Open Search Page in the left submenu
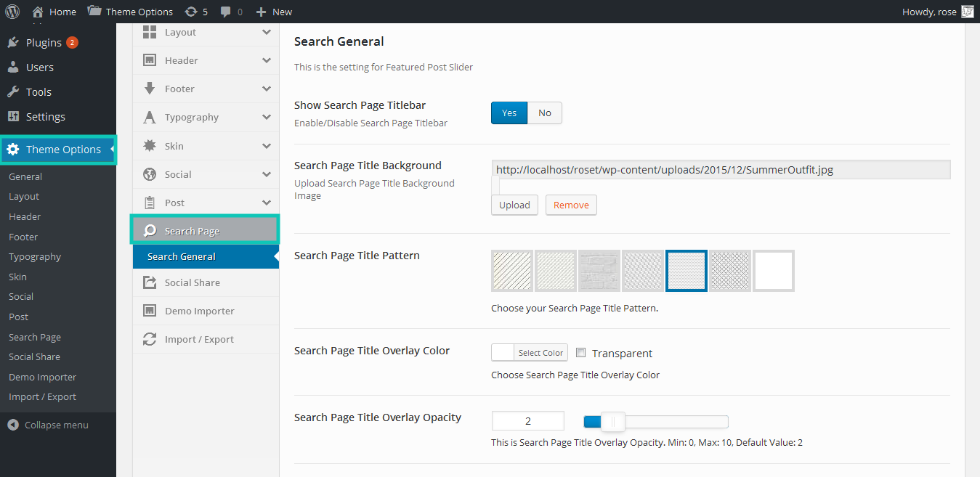980x477 pixels. pyautogui.click(x=35, y=337)
